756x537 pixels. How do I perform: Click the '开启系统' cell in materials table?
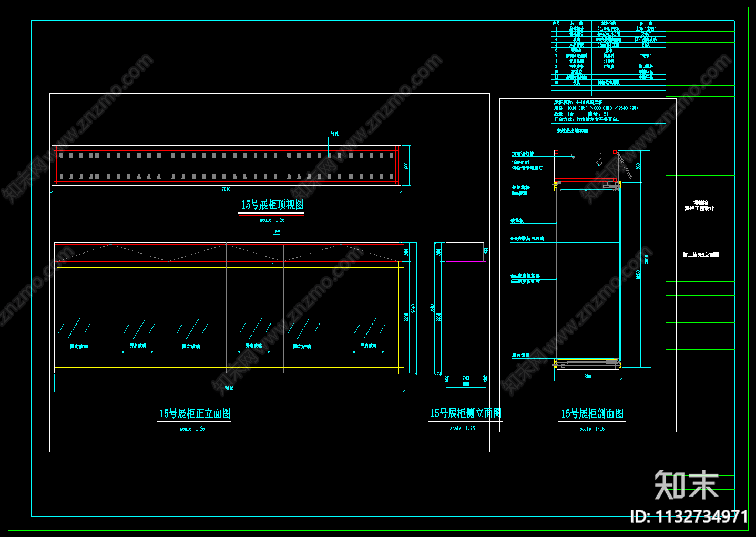[x=577, y=61]
